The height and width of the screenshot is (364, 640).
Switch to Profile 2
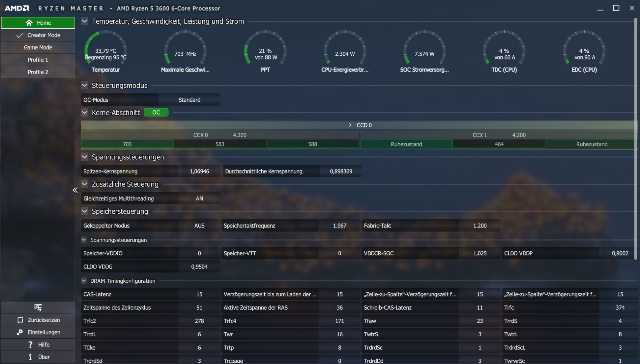click(38, 72)
